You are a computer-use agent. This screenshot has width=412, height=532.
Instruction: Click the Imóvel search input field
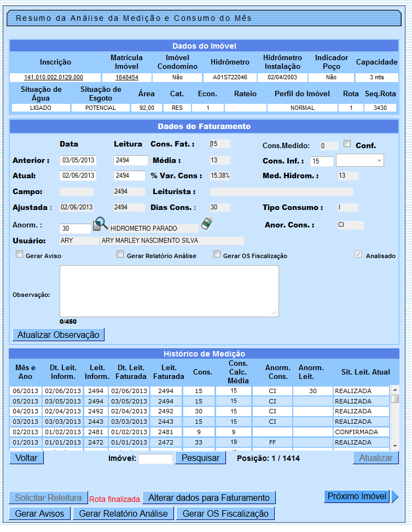click(x=155, y=459)
